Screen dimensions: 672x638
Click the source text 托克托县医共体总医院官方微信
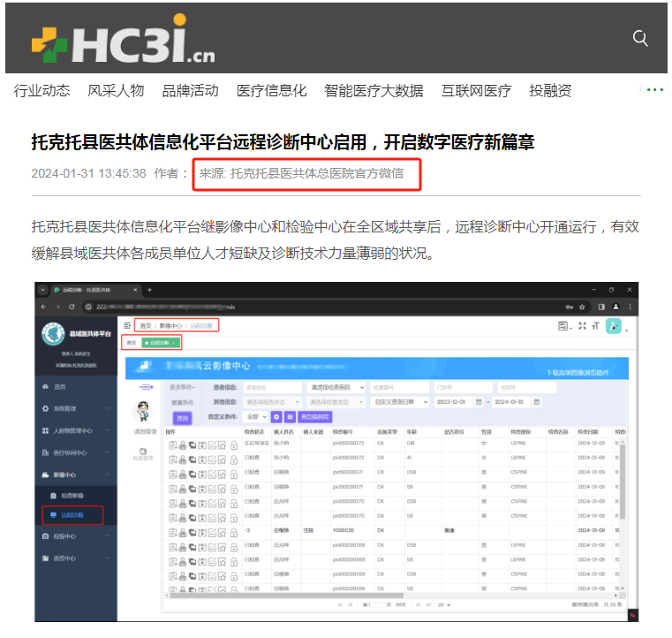click(x=317, y=173)
